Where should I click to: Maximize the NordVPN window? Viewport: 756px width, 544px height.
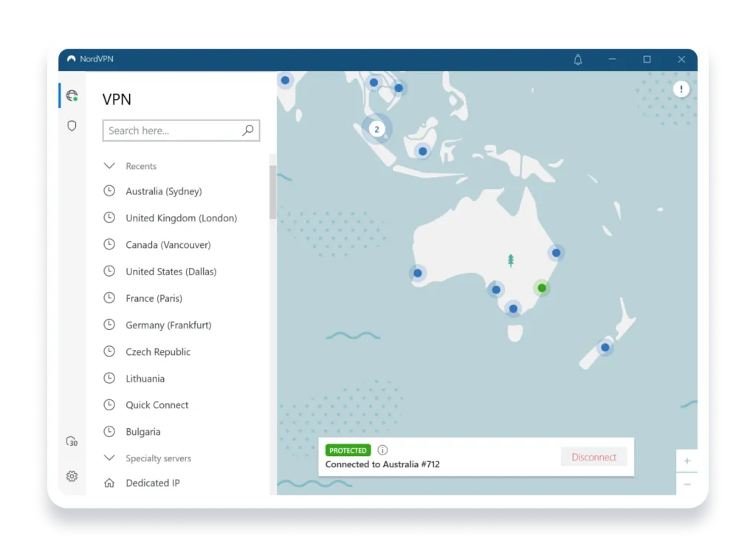647,59
